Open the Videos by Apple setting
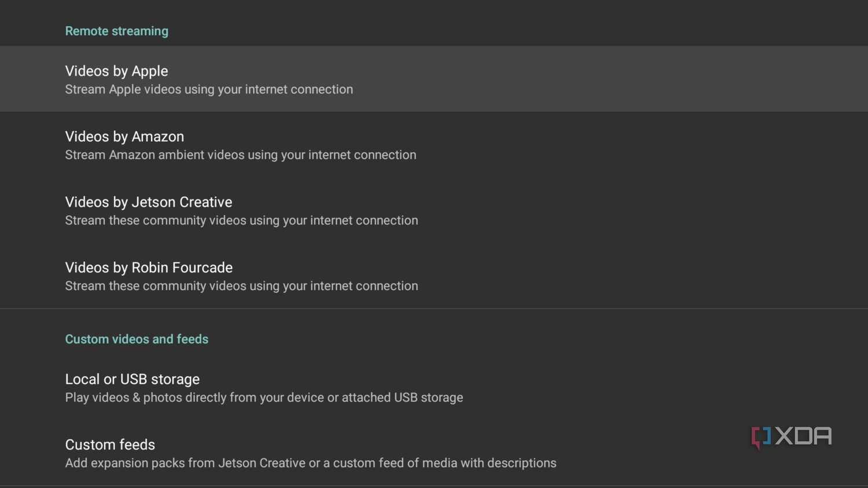 [x=434, y=79]
